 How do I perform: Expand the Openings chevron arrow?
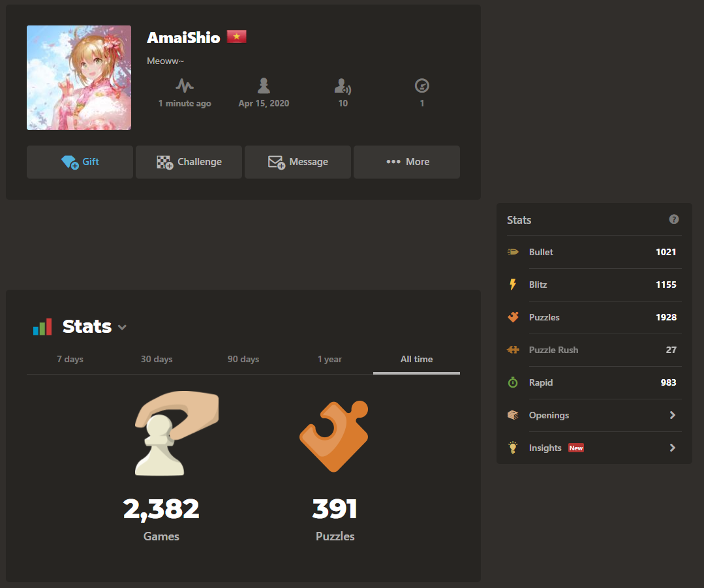[672, 415]
